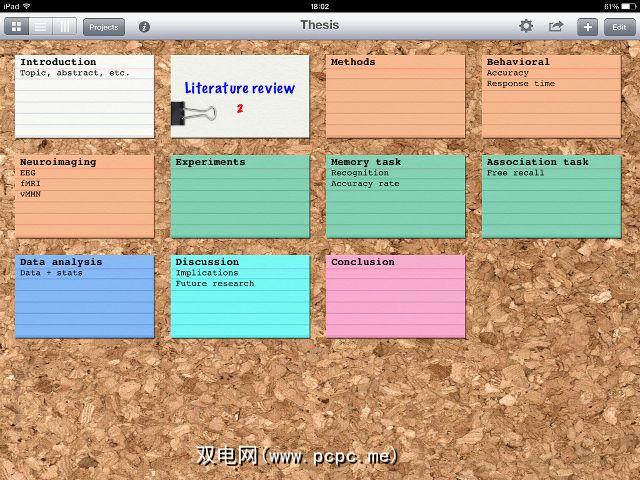640x480 pixels.
Task: Tap the binder clip on Literature review
Action: click(193, 113)
